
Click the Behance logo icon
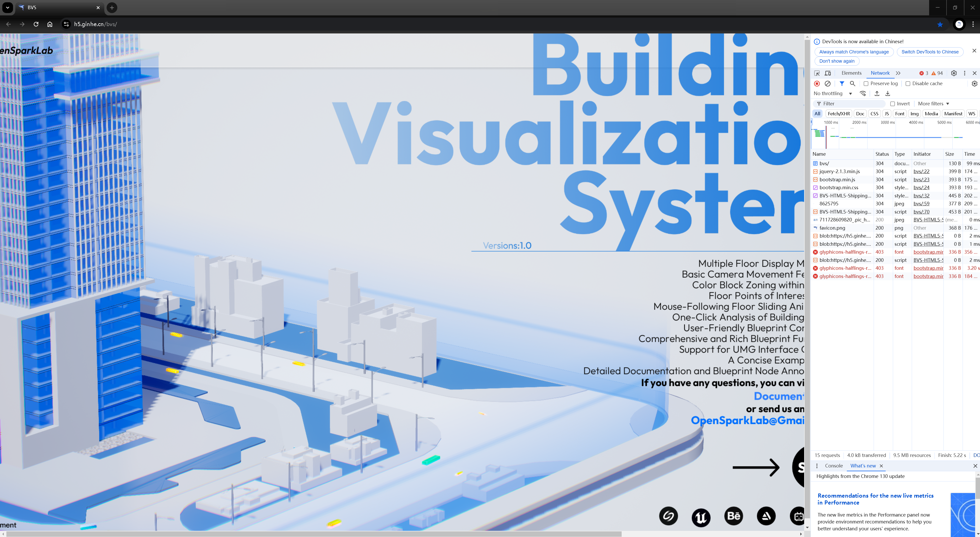(734, 516)
